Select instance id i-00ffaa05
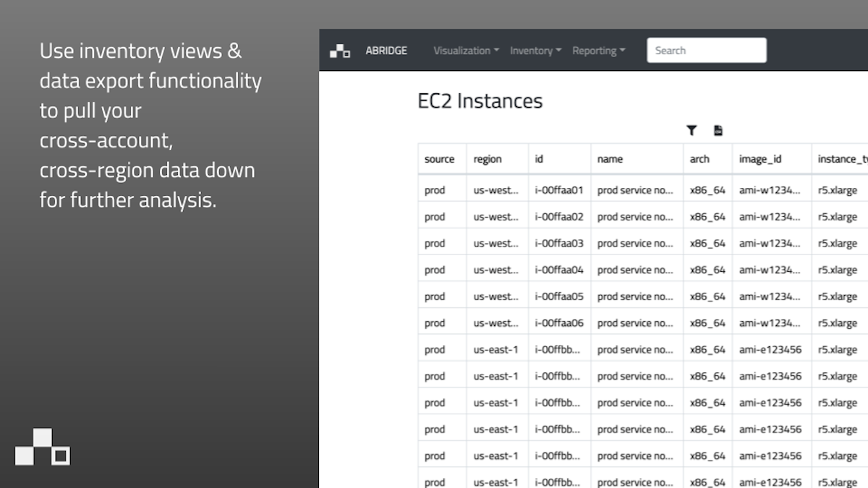The image size is (868, 488). pos(559,296)
